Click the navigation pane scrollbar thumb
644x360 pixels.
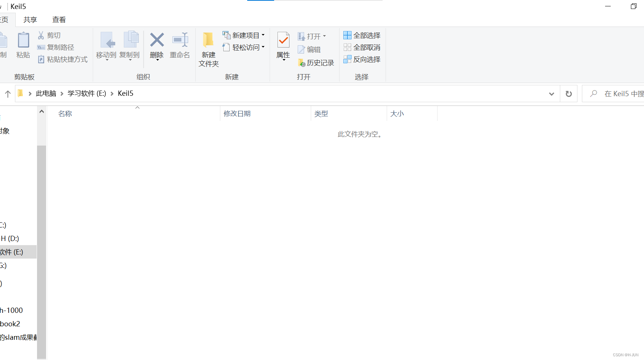42,251
